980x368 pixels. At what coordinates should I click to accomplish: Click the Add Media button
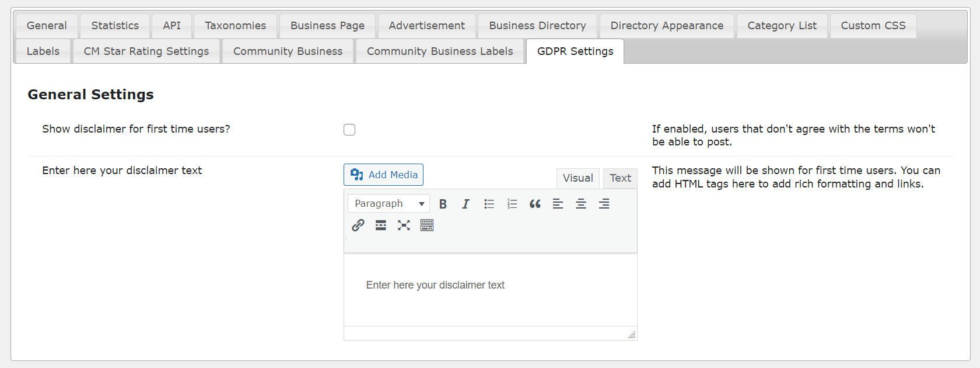point(383,175)
